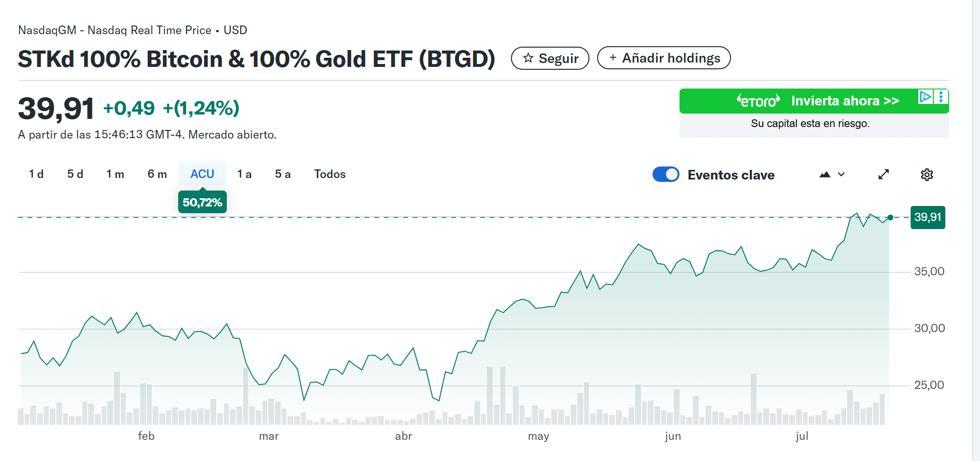Show the 6 m chart range
The height and width of the screenshot is (461, 980).
pos(157,174)
